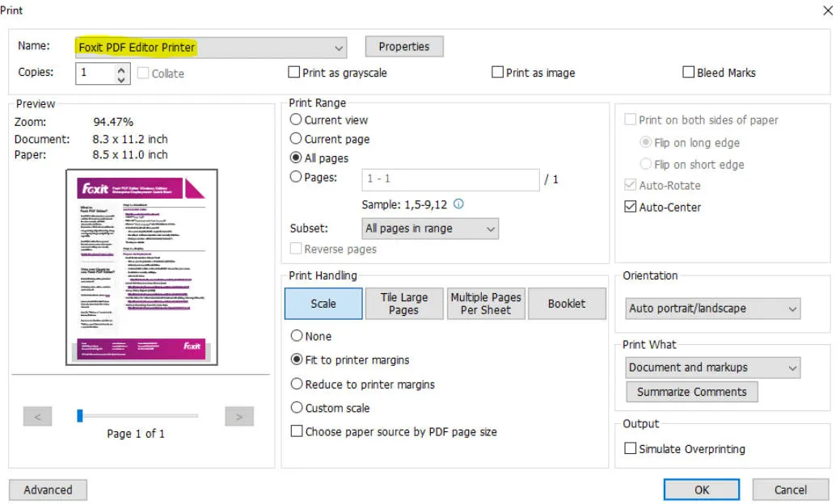
Task: Switch to Multiple Pages Per Sheet
Action: pyautogui.click(x=486, y=304)
